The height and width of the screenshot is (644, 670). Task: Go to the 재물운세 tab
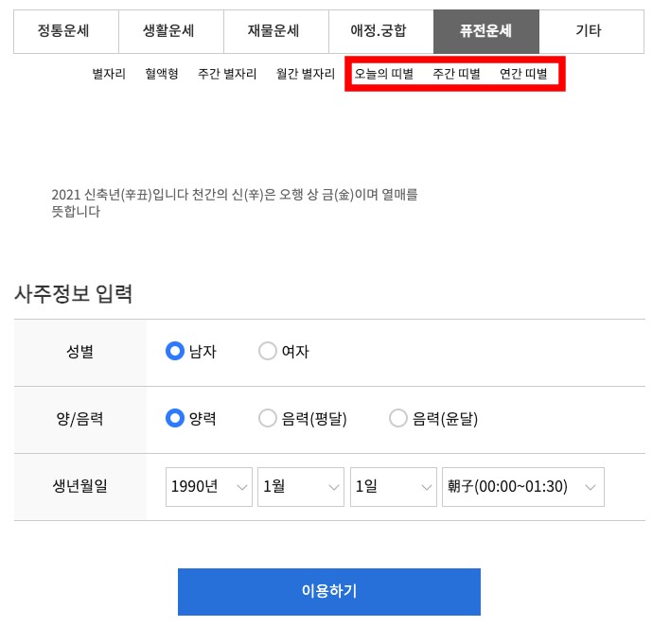point(275,31)
